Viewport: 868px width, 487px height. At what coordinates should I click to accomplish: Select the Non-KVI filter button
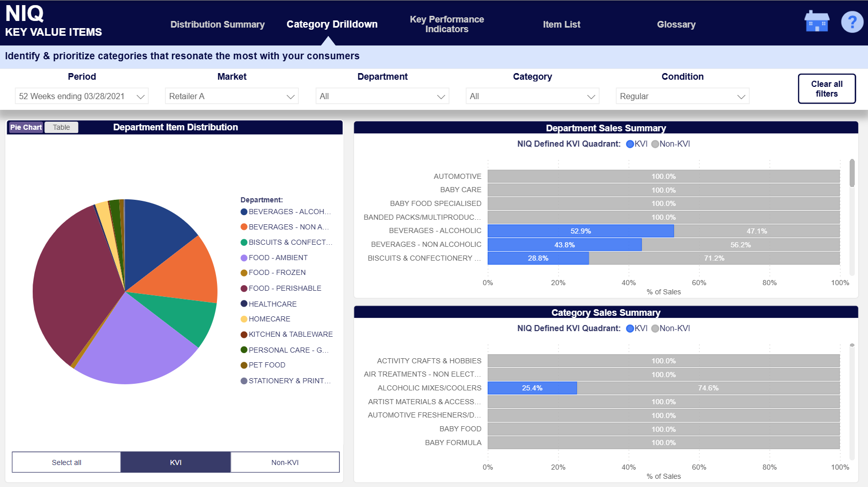click(285, 462)
